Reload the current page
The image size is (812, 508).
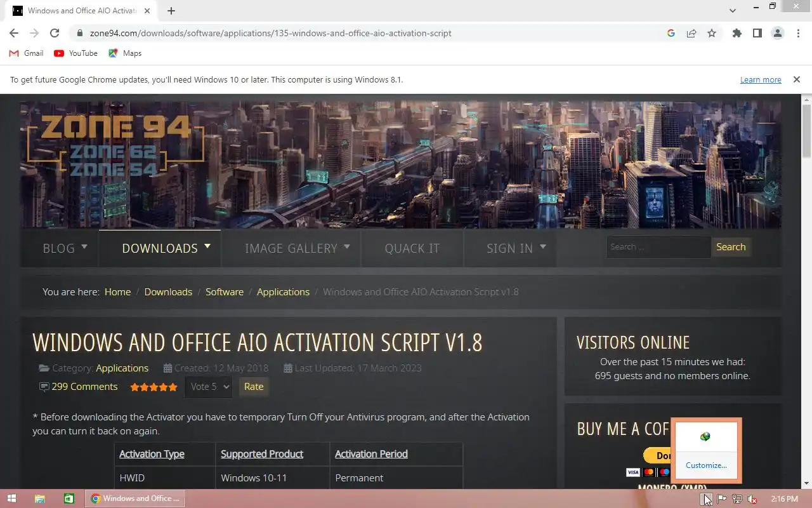55,33
